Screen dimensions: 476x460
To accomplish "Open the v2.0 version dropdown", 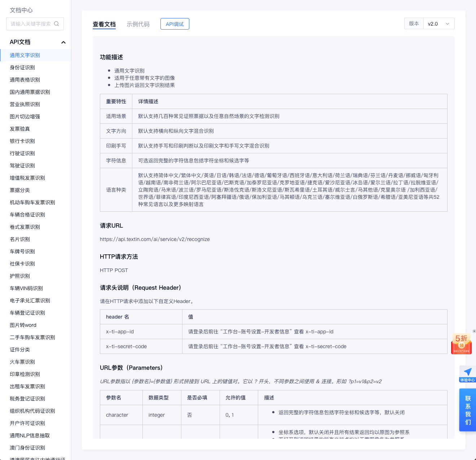I will click(439, 24).
